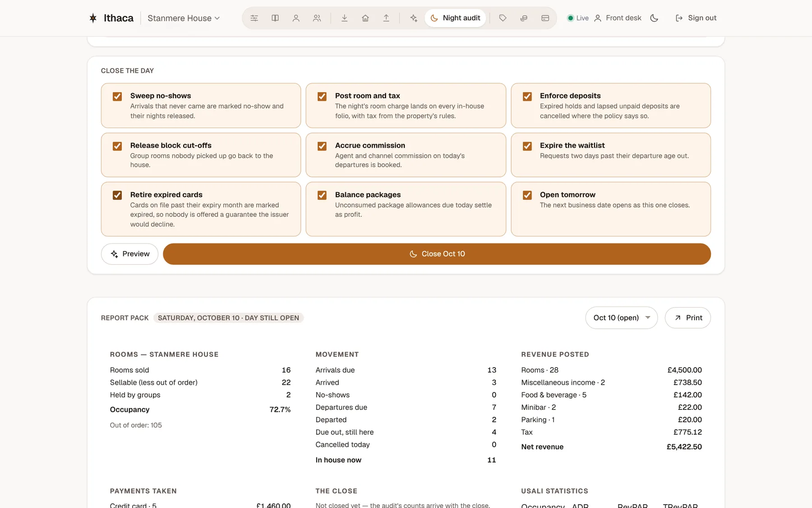This screenshot has height=508, width=812.
Task: Uncheck Sweep no-shows
Action: pyautogui.click(x=117, y=97)
